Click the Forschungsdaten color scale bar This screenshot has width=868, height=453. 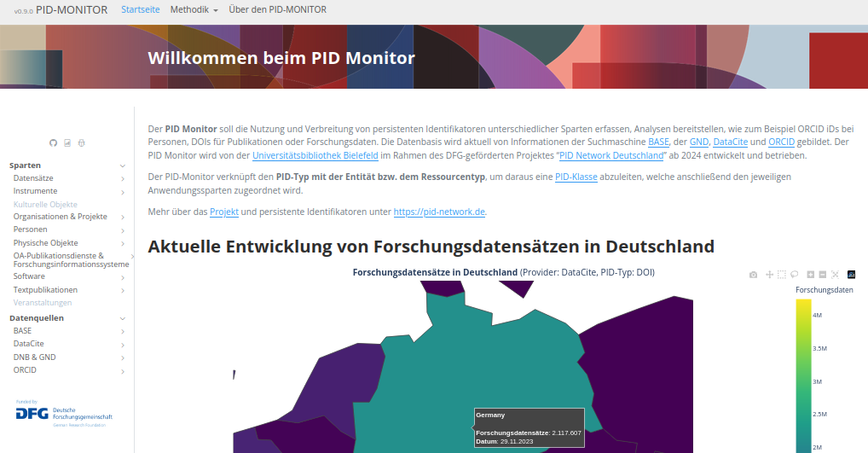click(804, 376)
